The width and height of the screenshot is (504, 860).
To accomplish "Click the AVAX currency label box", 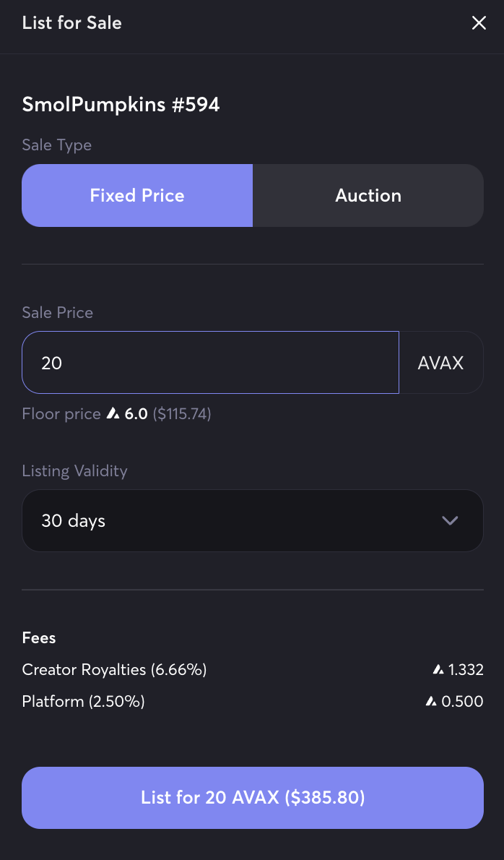I will point(440,363).
